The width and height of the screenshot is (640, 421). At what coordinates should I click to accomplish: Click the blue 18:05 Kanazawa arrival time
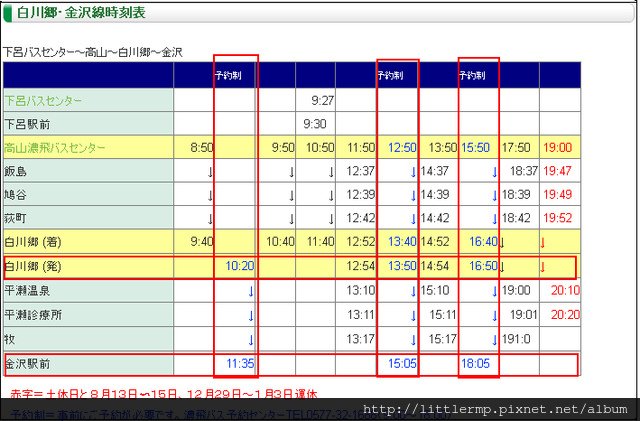(476, 363)
